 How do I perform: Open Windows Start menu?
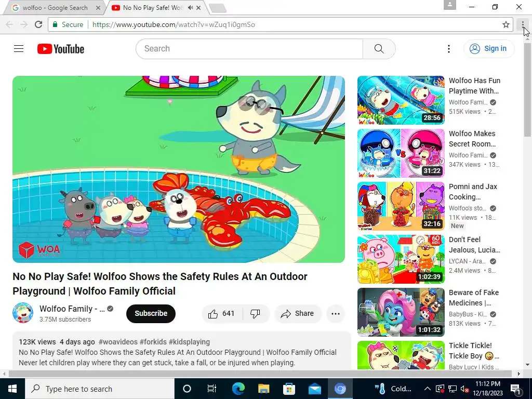coord(12,389)
